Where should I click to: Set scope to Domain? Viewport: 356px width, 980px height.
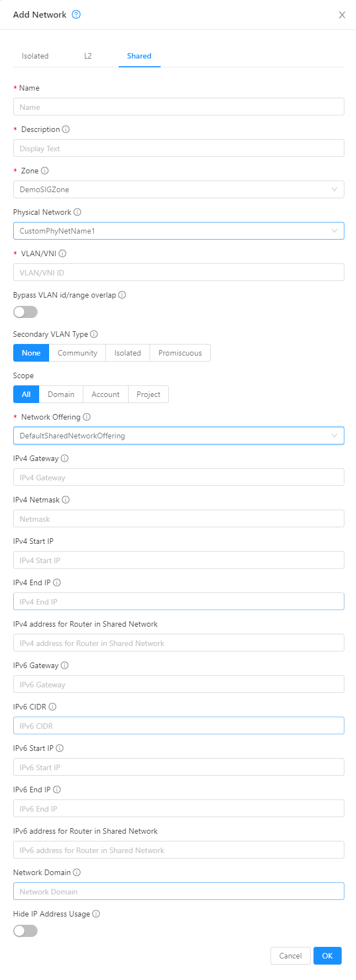click(61, 394)
